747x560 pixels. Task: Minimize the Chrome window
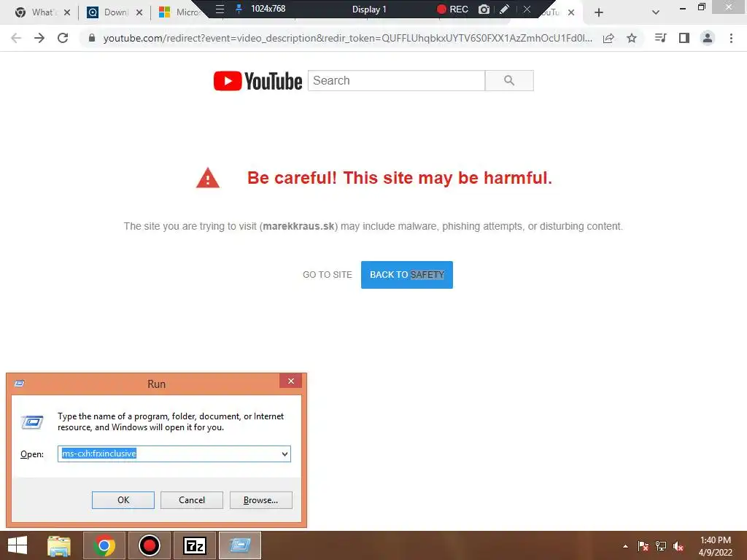pyautogui.click(x=683, y=8)
